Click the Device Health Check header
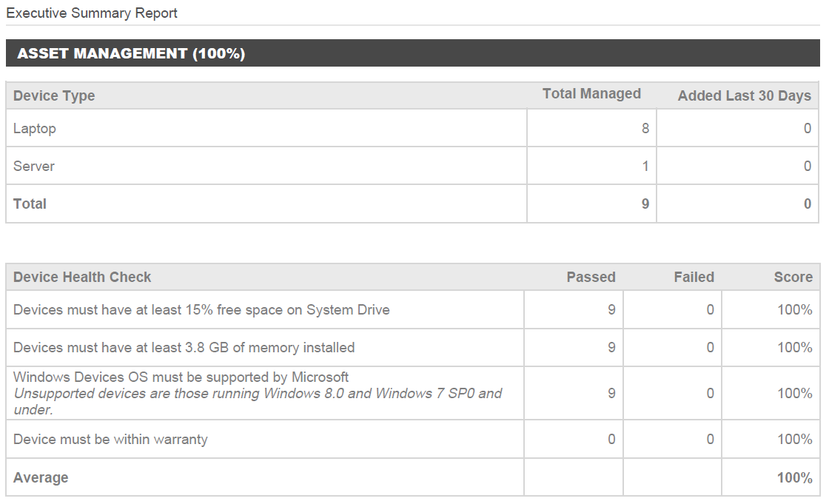The width and height of the screenshot is (829, 504). click(x=82, y=277)
